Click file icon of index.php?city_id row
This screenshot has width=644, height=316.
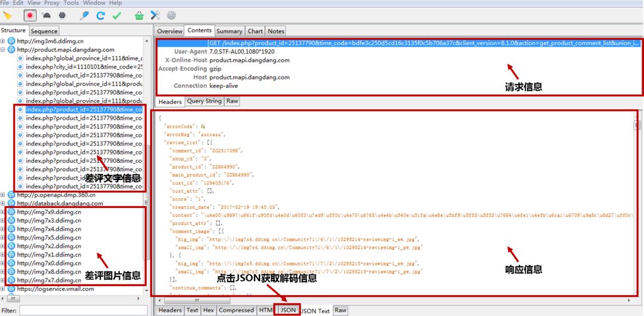pyautogui.click(x=20, y=67)
